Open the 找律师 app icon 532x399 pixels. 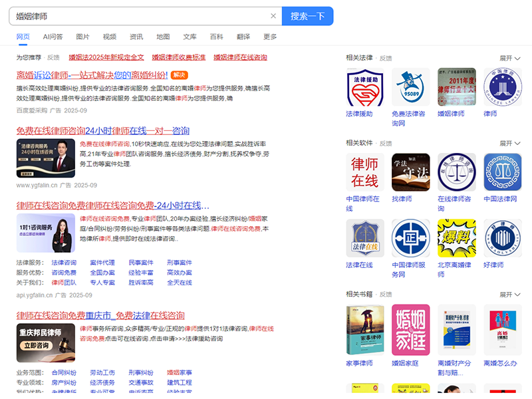pyautogui.click(x=410, y=172)
